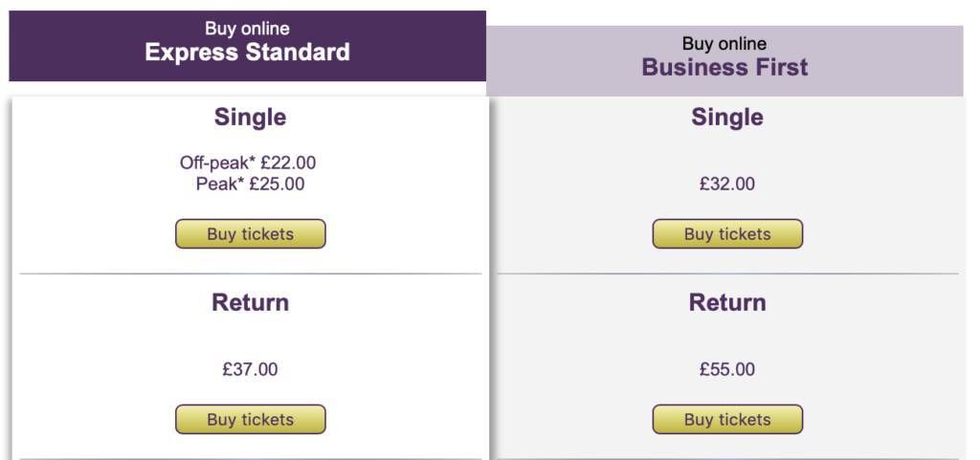Select the Express Standard header tab
Viewport: 980px width, 460px height.
(248, 46)
